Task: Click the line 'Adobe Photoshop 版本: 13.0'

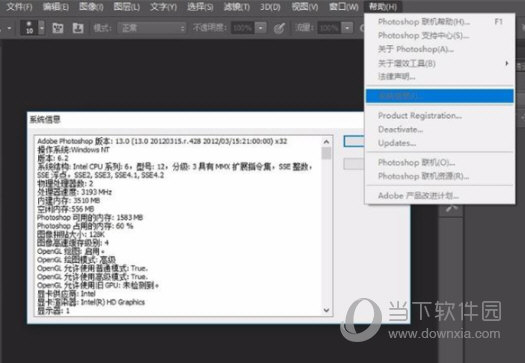Action: pyautogui.click(x=162, y=141)
